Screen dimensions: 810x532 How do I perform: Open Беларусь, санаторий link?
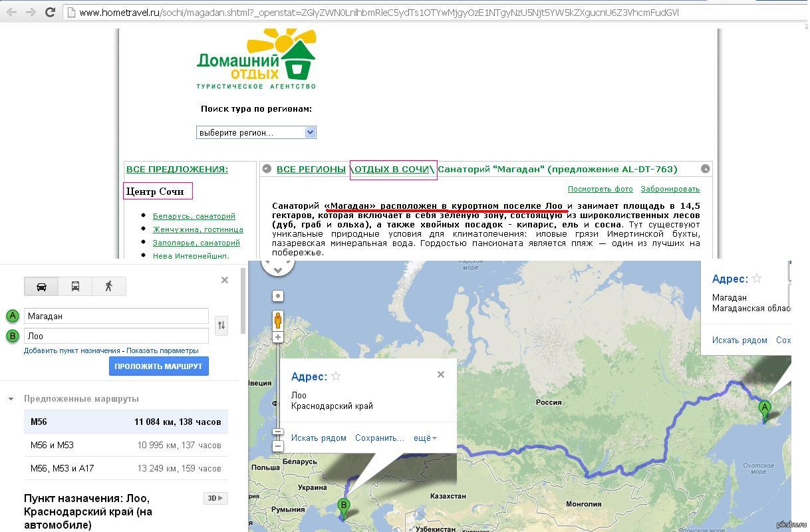[194, 216]
